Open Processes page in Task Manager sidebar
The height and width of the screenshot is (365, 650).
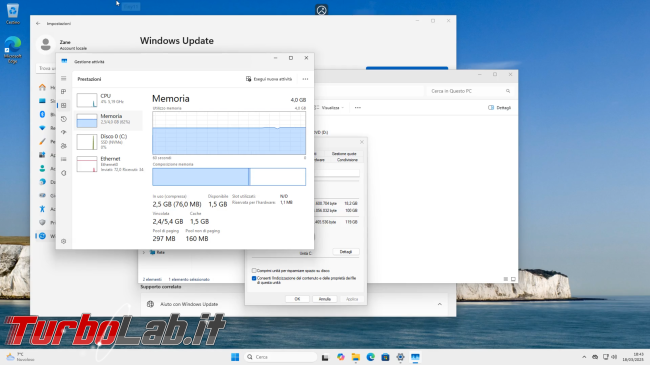(x=63, y=91)
